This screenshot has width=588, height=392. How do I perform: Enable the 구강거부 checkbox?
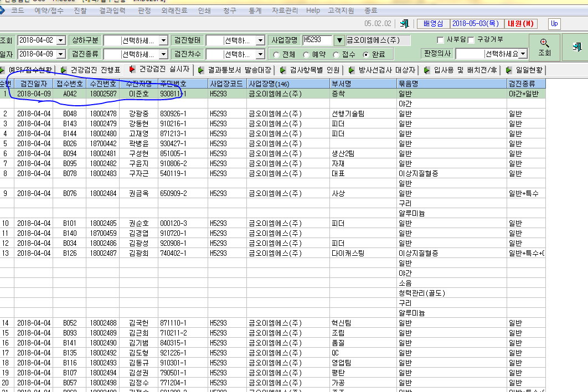coord(471,40)
